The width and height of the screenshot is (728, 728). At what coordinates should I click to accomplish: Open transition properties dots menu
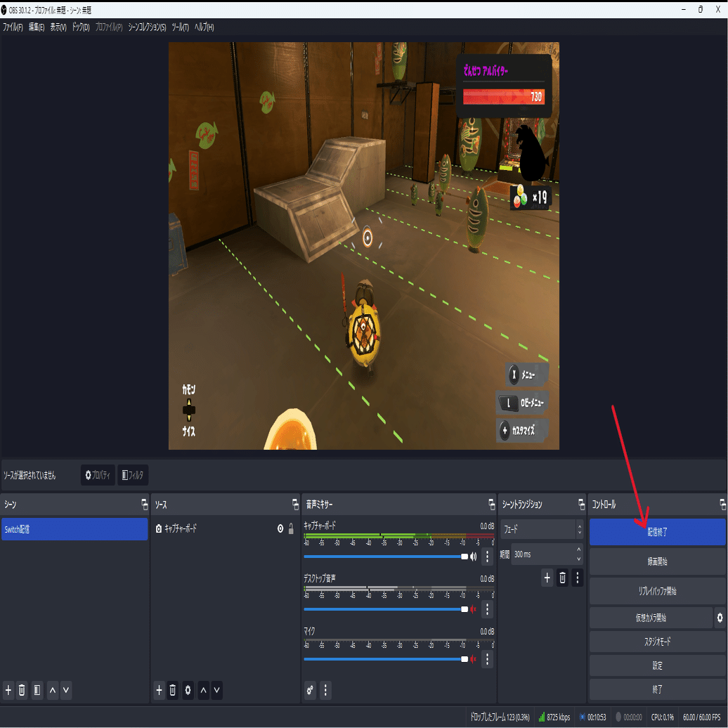pyautogui.click(x=577, y=578)
